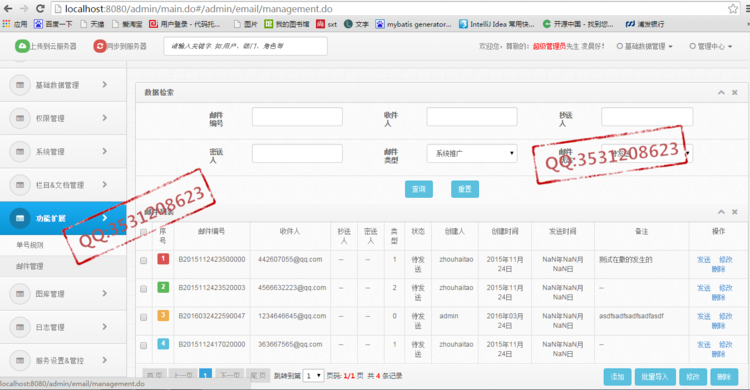Open the 单号规则 submenu item
The width and height of the screenshot is (750, 390).
click(x=30, y=245)
